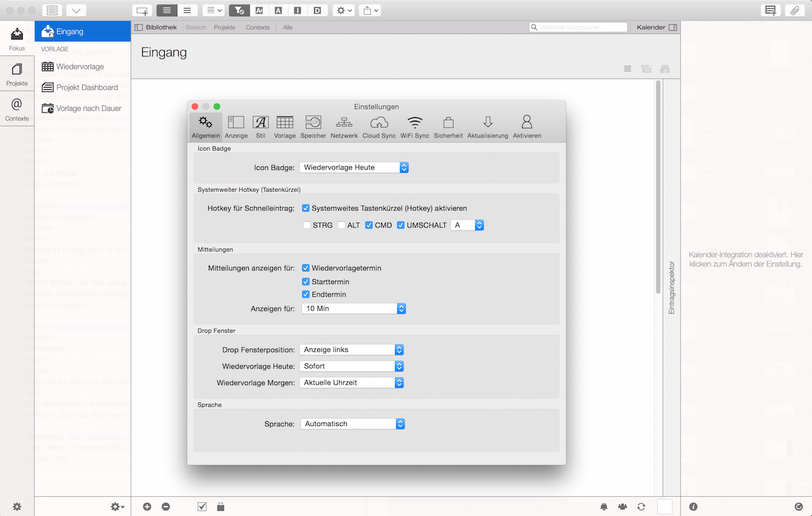Screen dimensions: 812x516
Task: Enable the ALT modifier checkbox
Action: pos(342,225)
